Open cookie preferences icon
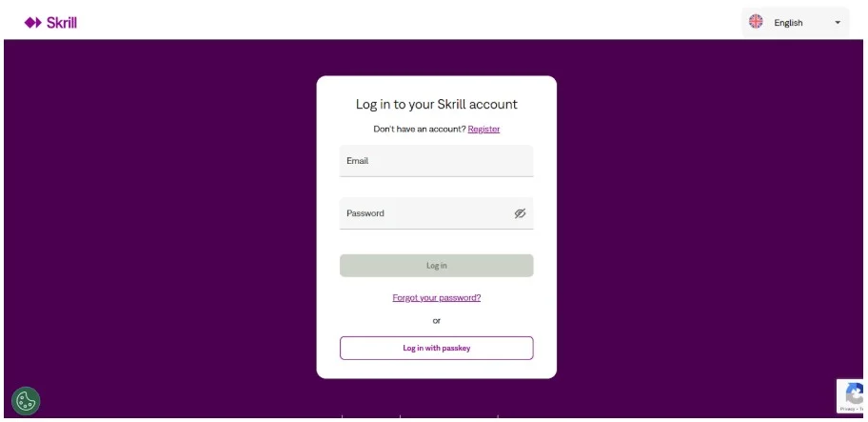Screen dimensions: 868x422 pyautogui.click(x=26, y=401)
